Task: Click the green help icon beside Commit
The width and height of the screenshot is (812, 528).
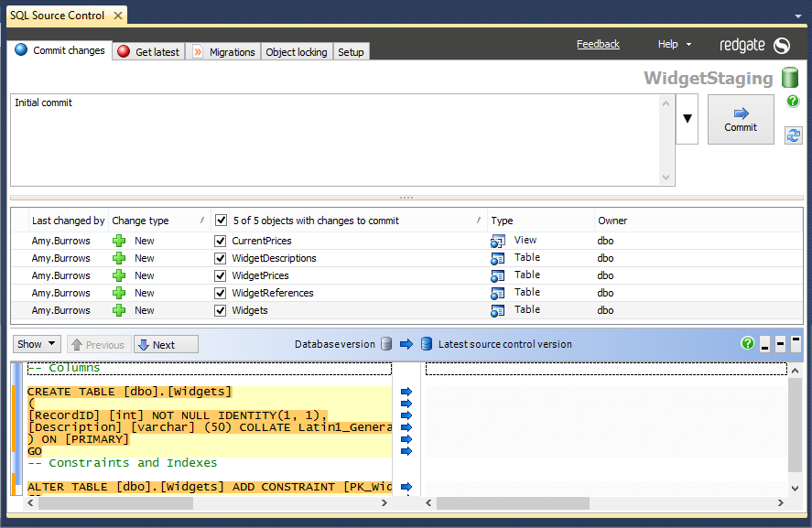Action: tap(793, 101)
